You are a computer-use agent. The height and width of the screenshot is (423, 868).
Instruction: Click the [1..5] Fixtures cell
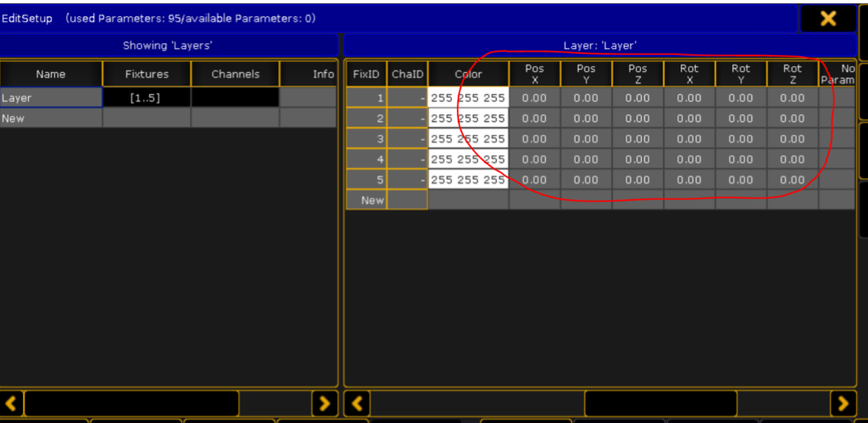tap(147, 97)
